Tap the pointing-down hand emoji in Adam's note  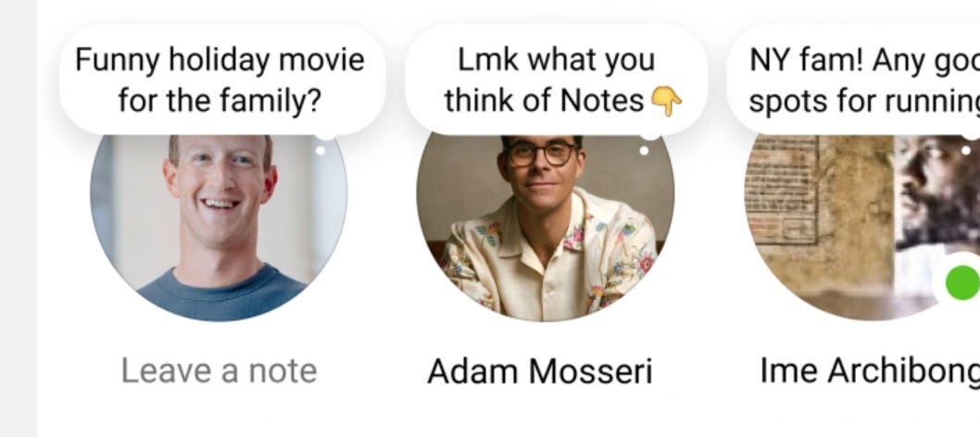pyautogui.click(x=666, y=101)
